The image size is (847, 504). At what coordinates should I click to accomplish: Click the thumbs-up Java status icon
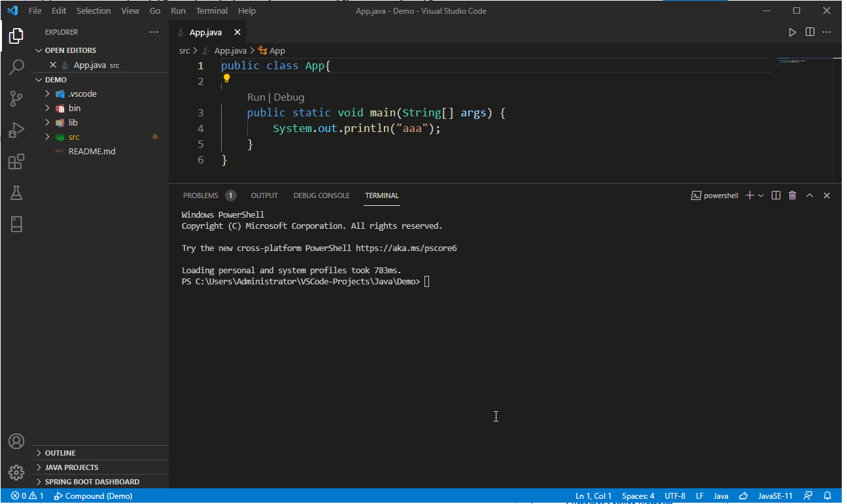(x=743, y=496)
